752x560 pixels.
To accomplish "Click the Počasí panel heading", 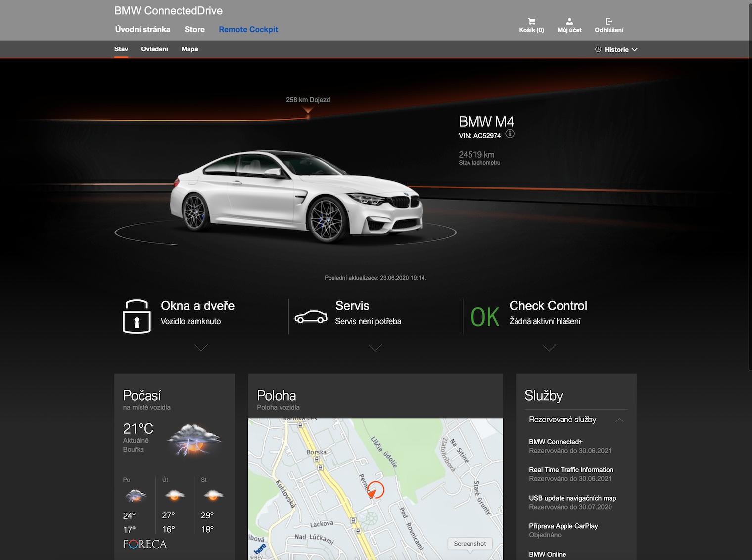I will point(141,395).
